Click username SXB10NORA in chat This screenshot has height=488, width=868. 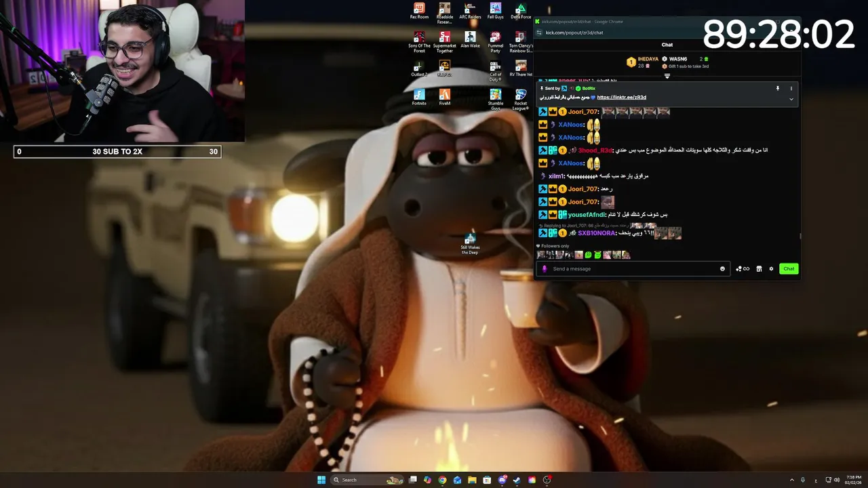coord(596,233)
